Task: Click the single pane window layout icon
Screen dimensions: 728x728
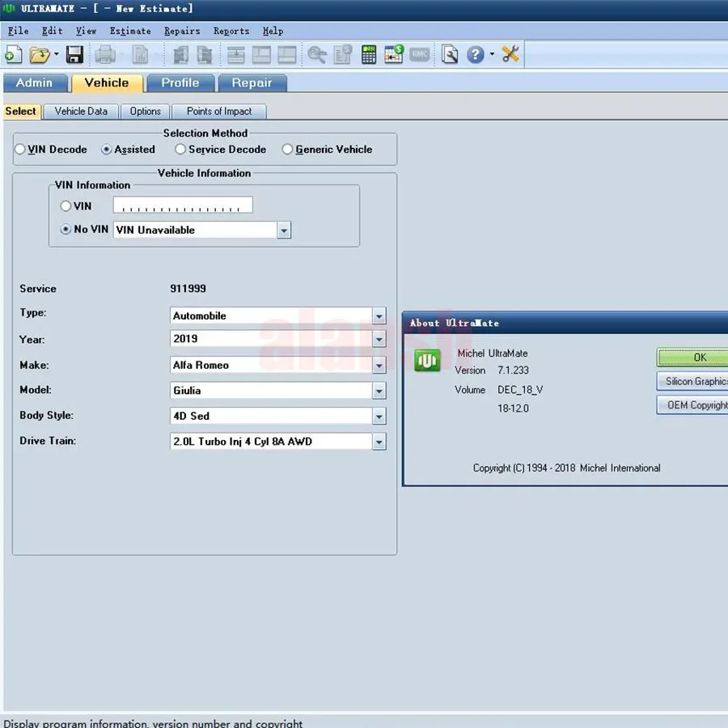Action: pyautogui.click(x=287, y=54)
